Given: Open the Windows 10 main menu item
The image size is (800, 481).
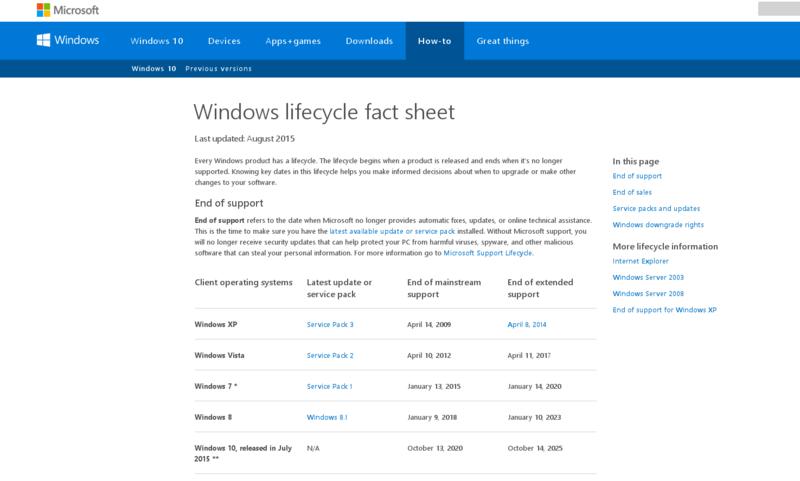Looking at the screenshot, I should click(157, 41).
